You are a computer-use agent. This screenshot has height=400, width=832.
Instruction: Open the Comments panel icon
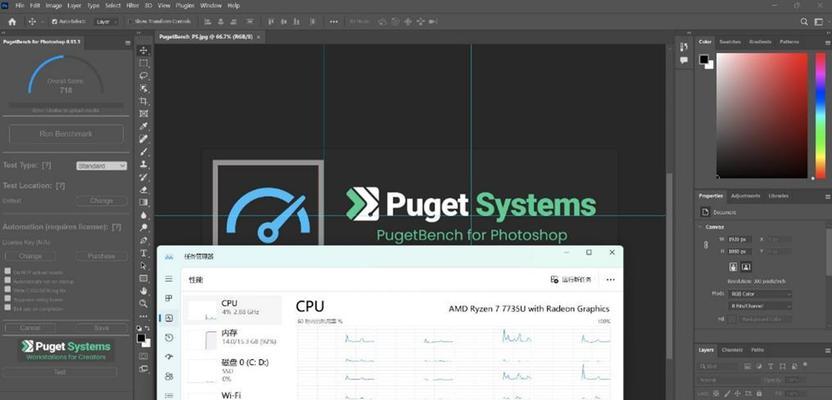point(683,60)
